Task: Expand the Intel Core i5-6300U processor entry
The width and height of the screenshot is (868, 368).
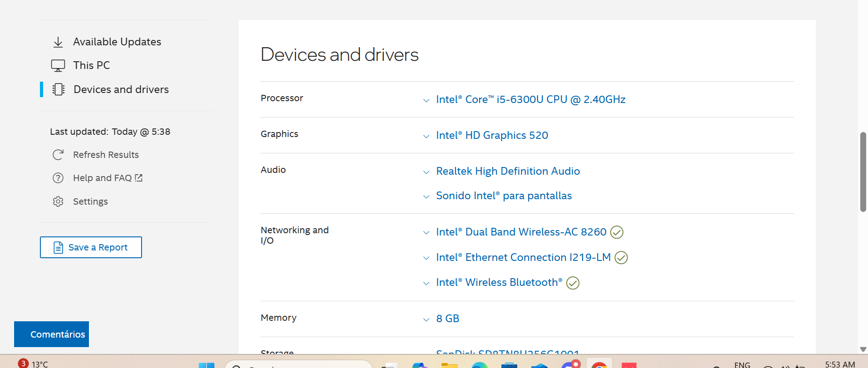Action: point(426,100)
